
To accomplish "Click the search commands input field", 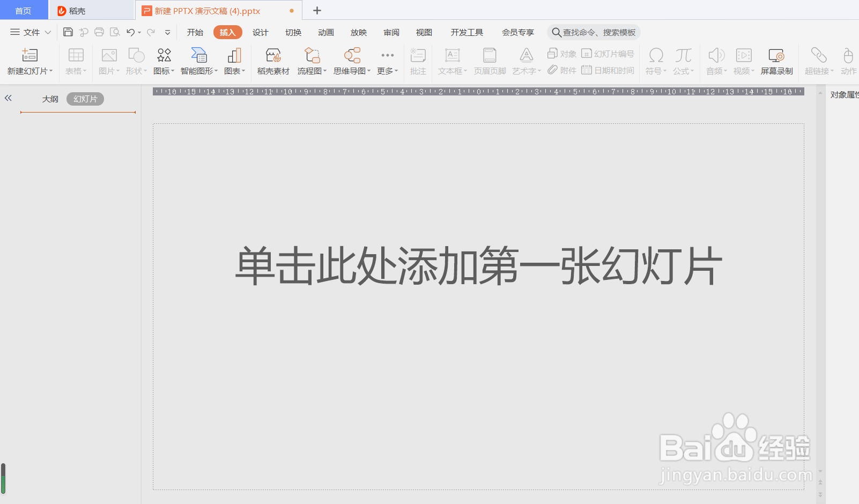I will pos(594,32).
